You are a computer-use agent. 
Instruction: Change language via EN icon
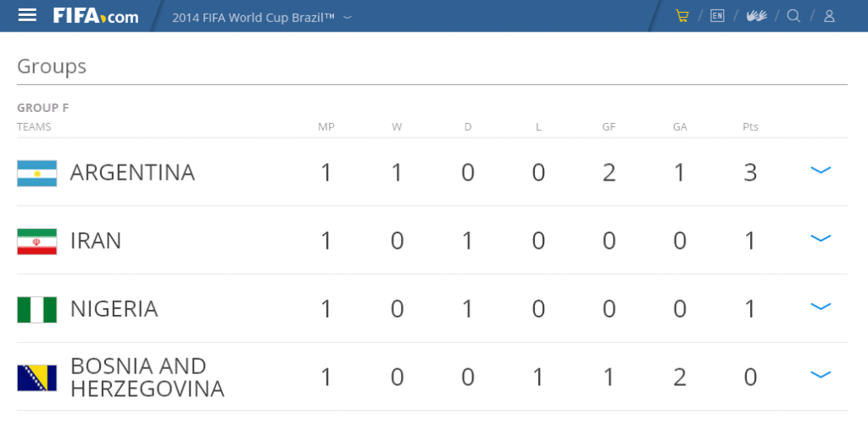coord(717,16)
